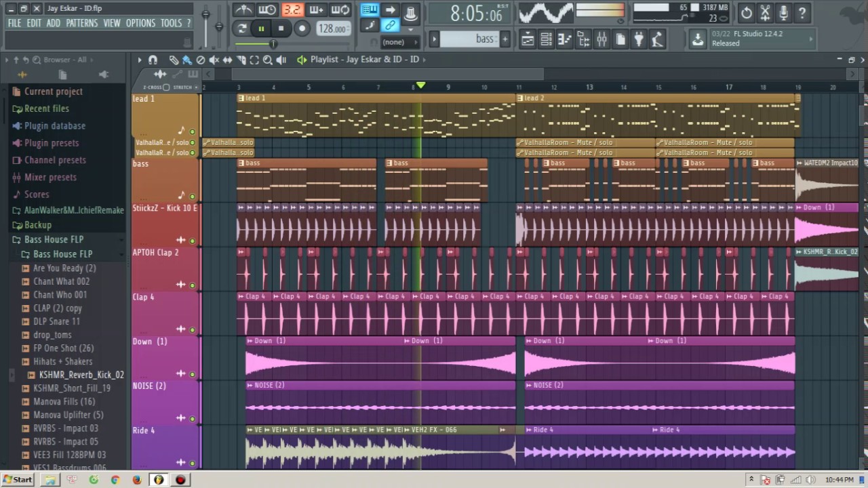Click the record button
868x488 pixels.
[302, 28]
